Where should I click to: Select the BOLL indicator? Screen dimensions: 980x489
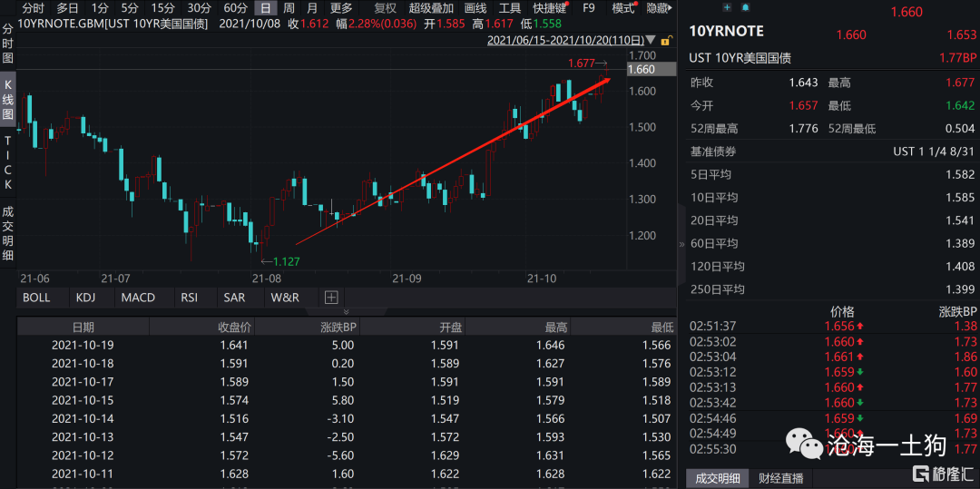36,298
